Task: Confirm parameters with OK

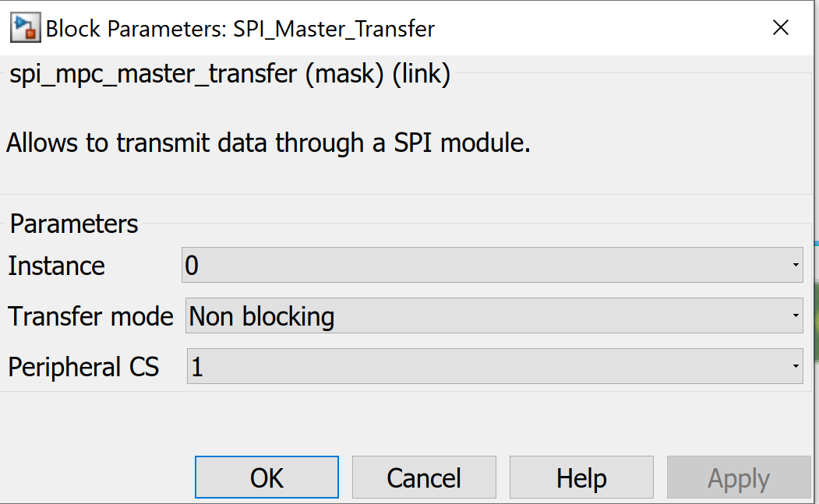Action: pyautogui.click(x=267, y=477)
